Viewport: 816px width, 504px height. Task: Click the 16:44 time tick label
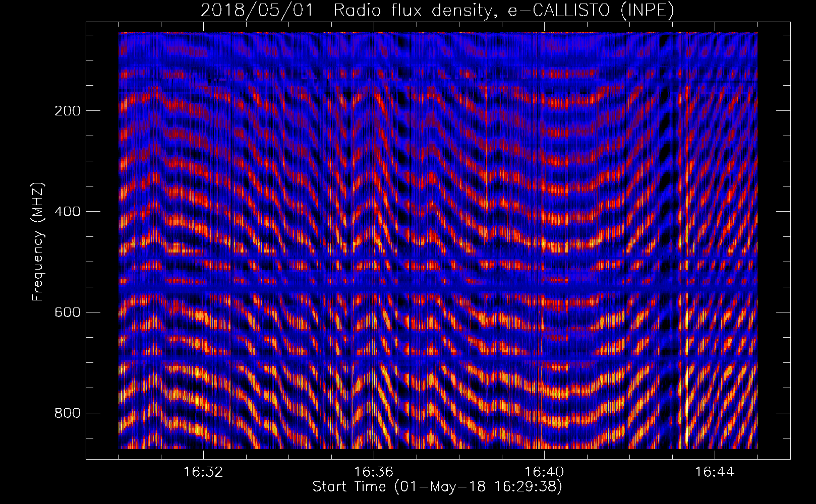point(715,472)
